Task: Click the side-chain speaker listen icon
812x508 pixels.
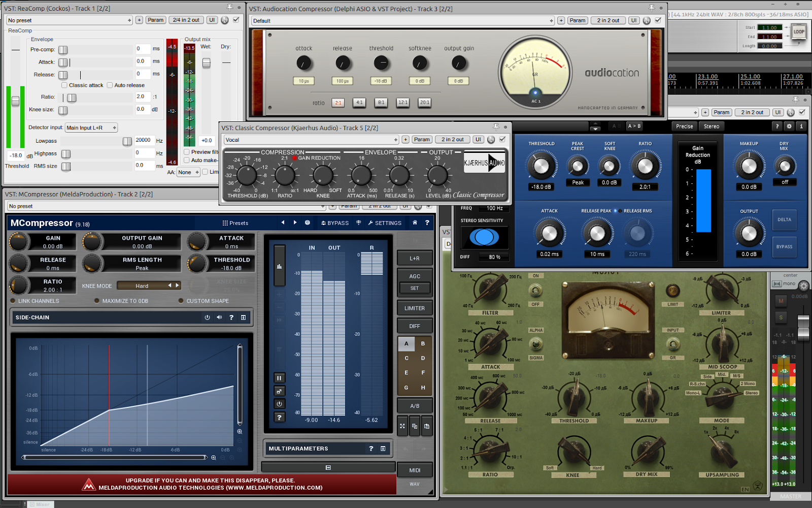Action: click(219, 317)
